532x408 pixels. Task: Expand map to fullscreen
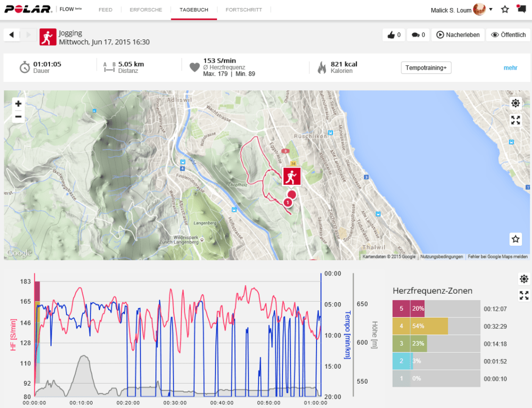pos(515,120)
